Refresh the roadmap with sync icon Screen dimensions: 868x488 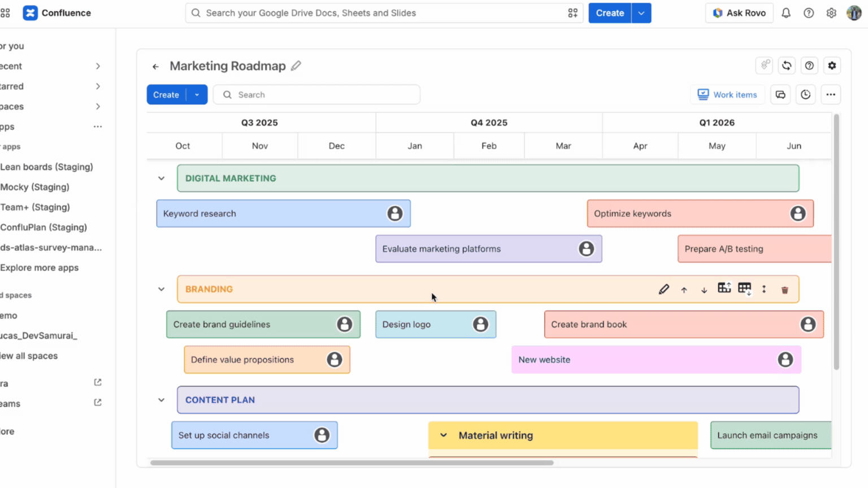787,66
